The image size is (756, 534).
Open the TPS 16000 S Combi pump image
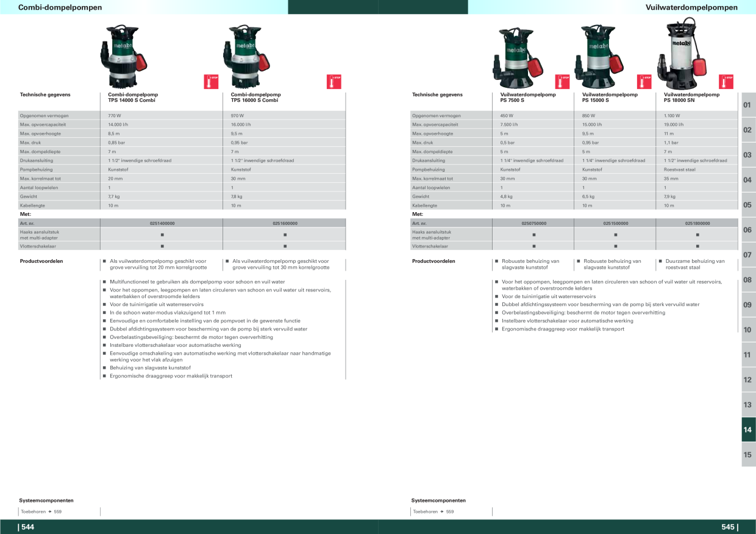(x=247, y=57)
